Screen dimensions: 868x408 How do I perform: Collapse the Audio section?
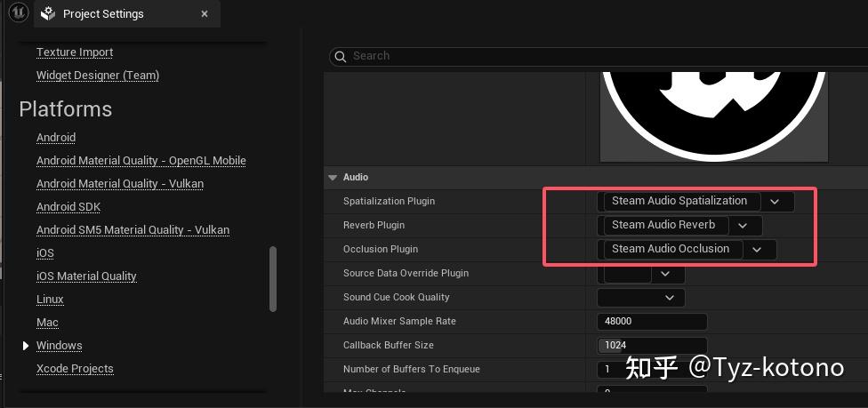coord(333,178)
